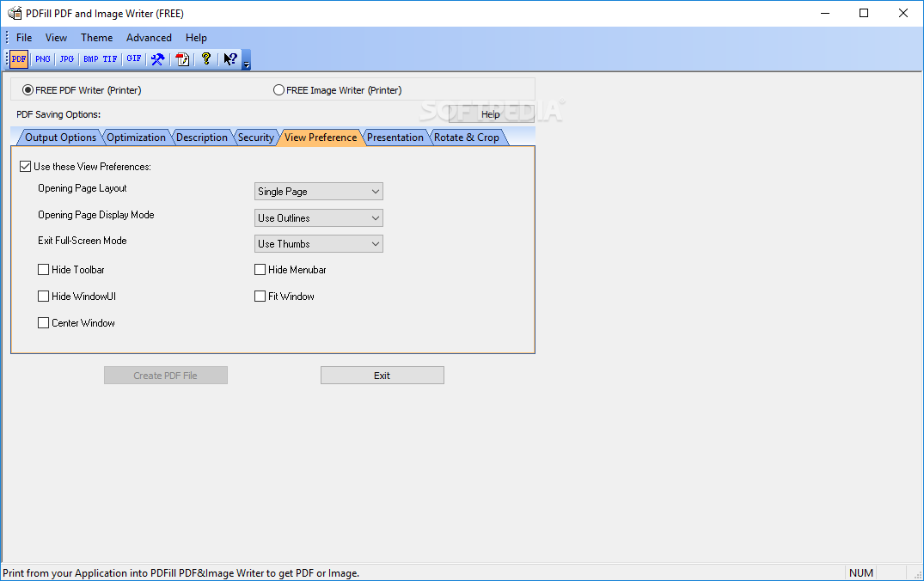This screenshot has width=924, height=581.
Task: Click the status bar message about printing
Action: 181,572
